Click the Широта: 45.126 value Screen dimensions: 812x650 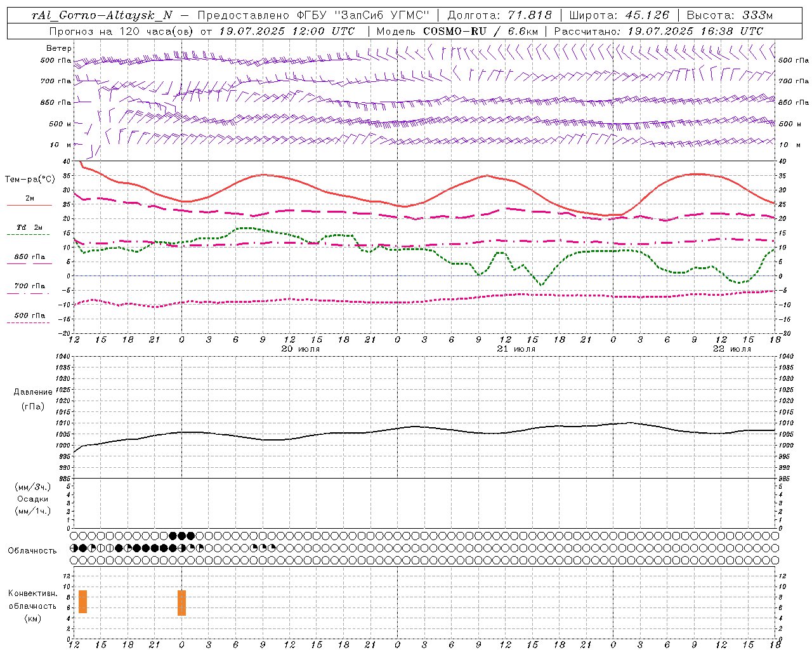pyautogui.click(x=619, y=15)
